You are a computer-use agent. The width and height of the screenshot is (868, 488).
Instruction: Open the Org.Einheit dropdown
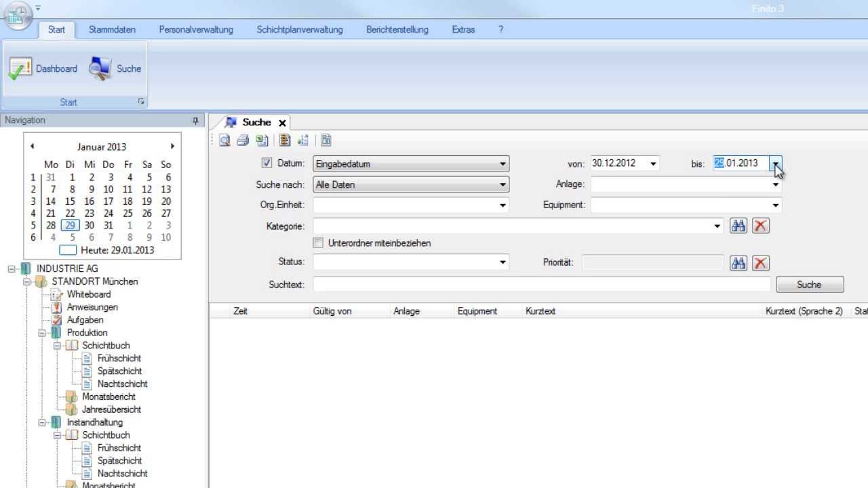click(502, 205)
